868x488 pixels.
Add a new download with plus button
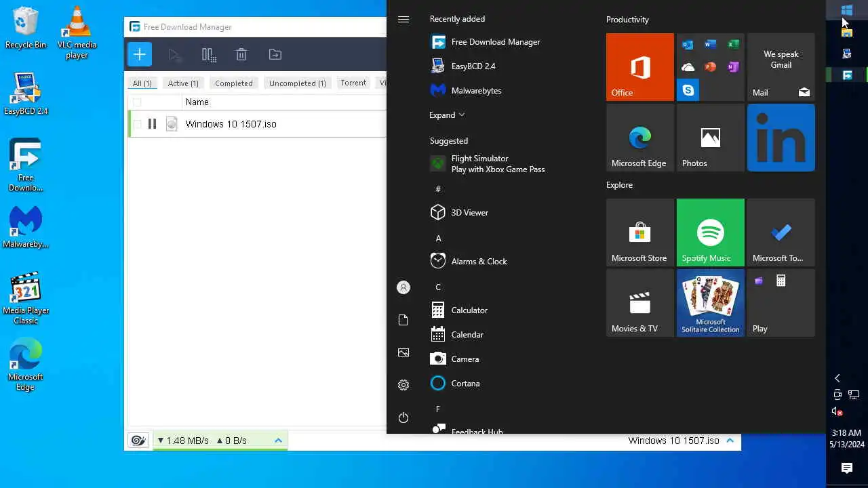tap(140, 54)
